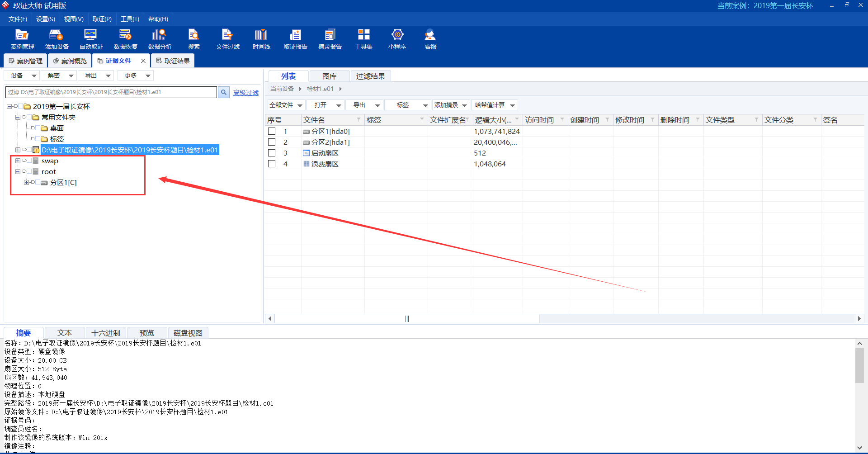Click the 文件名 column filter icon
The width and height of the screenshot is (868, 454).
pyautogui.click(x=359, y=120)
